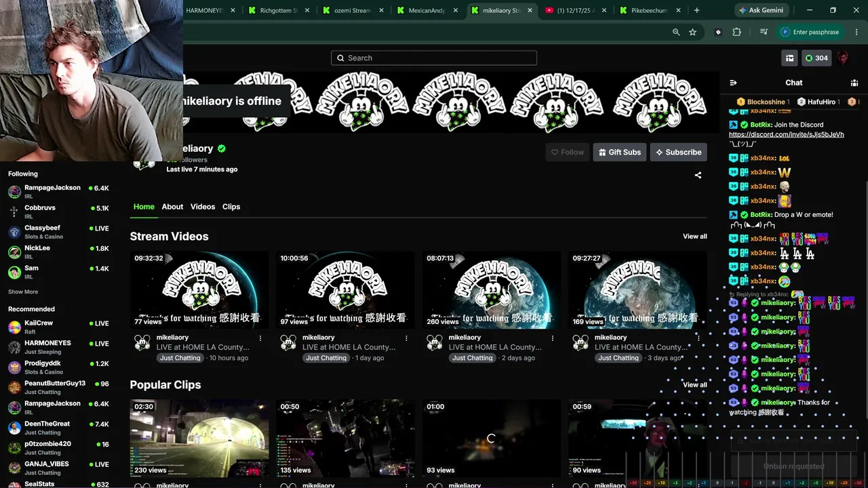Open the Discord invite link in chat
Image resolution: width=868 pixels, height=488 pixels.
pos(787,135)
